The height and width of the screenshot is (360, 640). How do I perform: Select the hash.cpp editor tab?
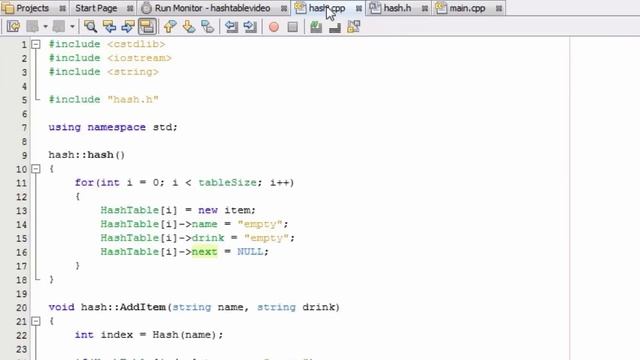327,8
